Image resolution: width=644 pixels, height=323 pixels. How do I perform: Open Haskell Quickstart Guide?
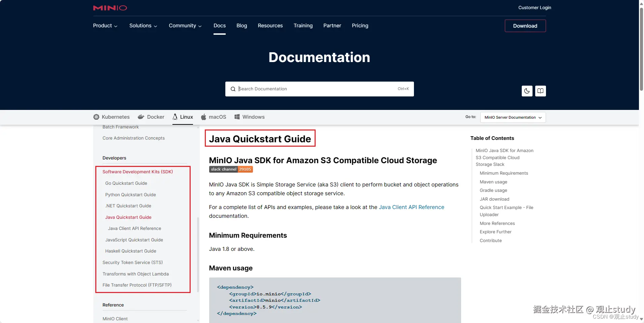click(x=131, y=251)
